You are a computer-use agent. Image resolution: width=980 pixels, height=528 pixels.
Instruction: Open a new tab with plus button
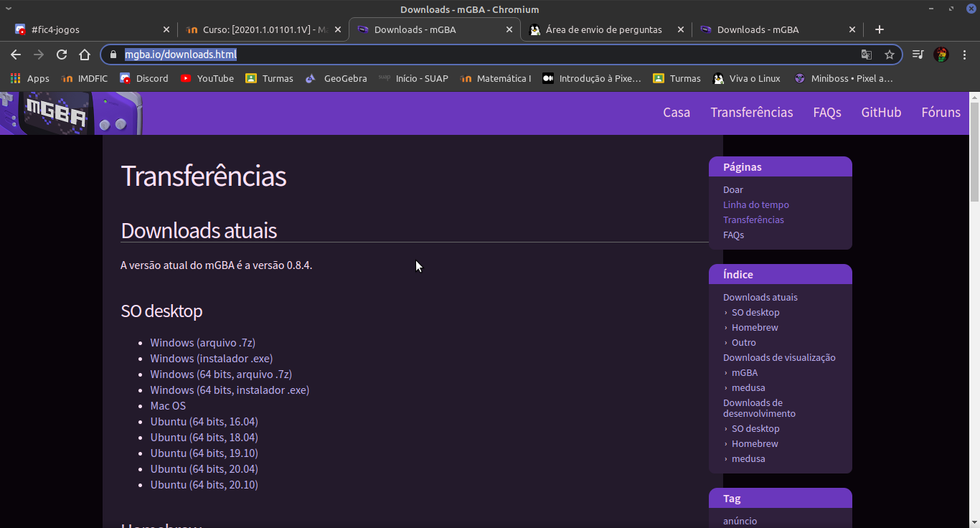[x=880, y=29]
